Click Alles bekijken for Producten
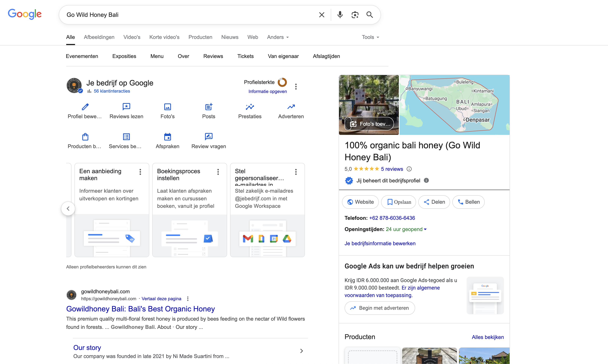 pos(488,337)
